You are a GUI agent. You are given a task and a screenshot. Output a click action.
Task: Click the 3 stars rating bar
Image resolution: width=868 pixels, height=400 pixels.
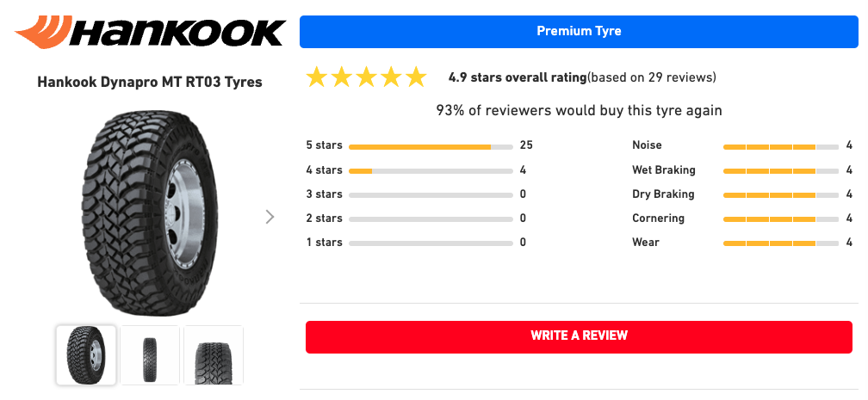(x=431, y=194)
